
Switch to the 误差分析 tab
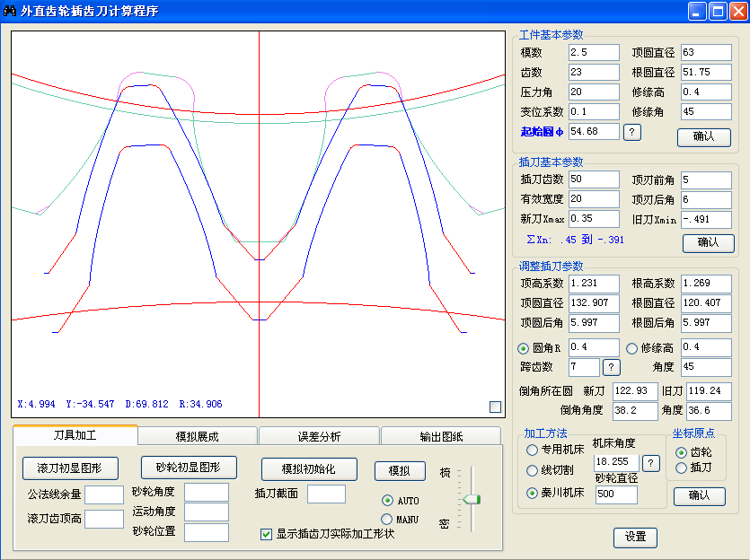(319, 436)
